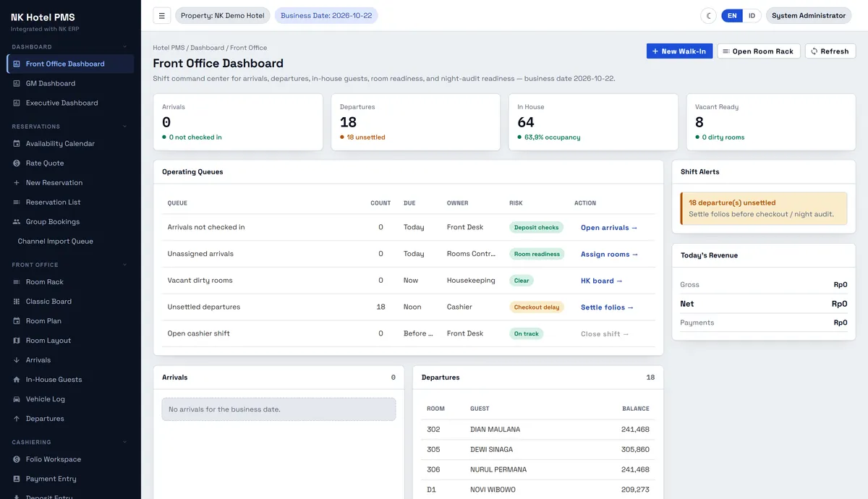The height and width of the screenshot is (499, 868).
Task: Click the Front Office Dashboard sidebar icon
Action: click(17, 64)
